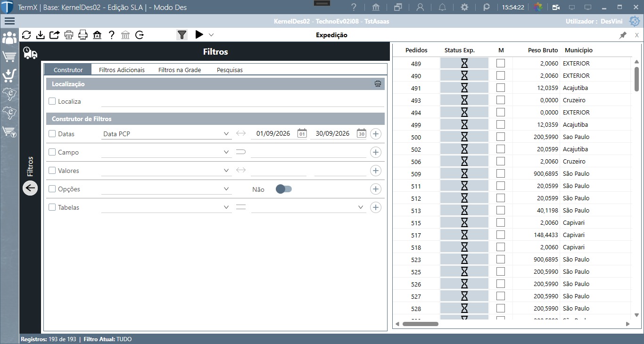Switch to the Pesquisas tab

pyautogui.click(x=230, y=70)
